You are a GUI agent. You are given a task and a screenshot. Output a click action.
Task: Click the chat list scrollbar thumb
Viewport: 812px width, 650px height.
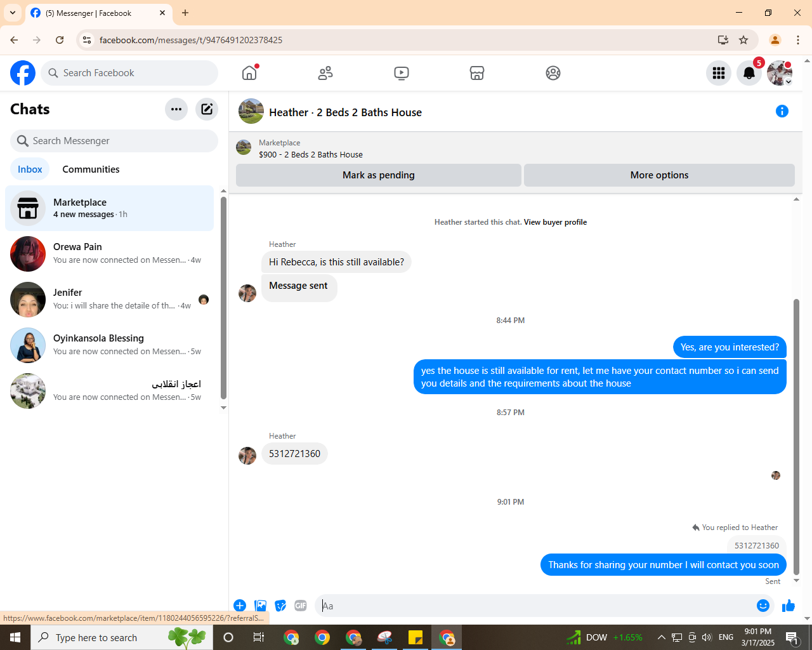223,298
